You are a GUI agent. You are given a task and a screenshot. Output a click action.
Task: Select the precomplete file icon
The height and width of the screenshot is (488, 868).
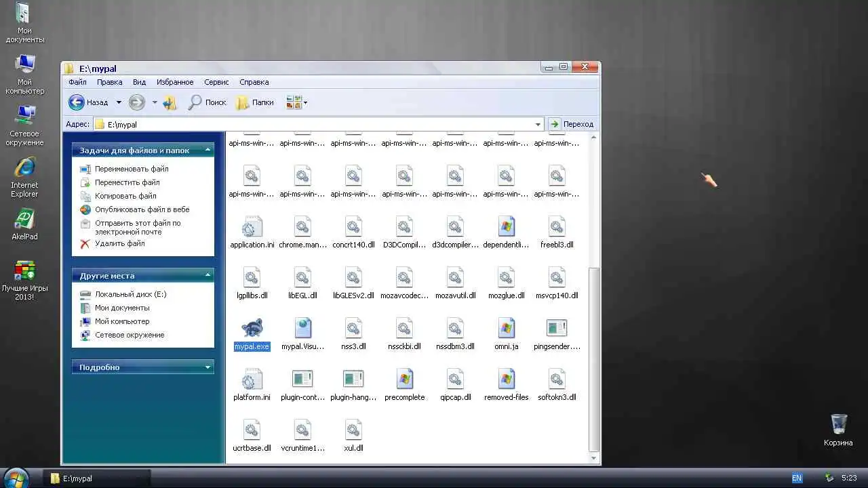pyautogui.click(x=404, y=379)
